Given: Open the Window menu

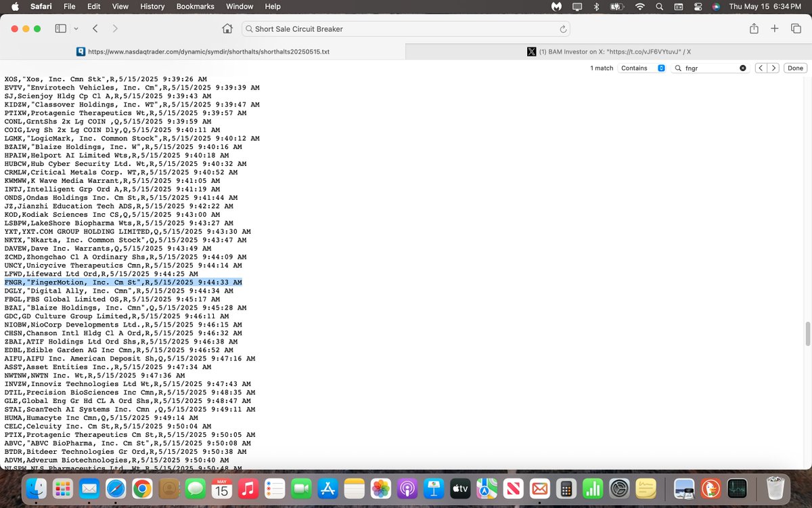Looking at the screenshot, I should point(240,6).
